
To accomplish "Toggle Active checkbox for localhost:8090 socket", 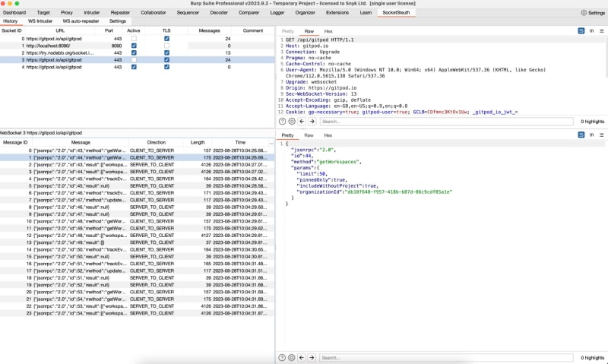I will [134, 46].
